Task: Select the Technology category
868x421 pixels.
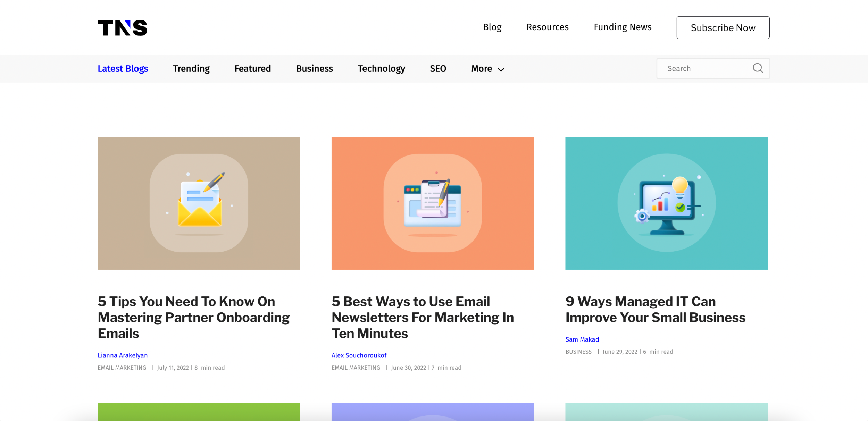Action: (381, 69)
